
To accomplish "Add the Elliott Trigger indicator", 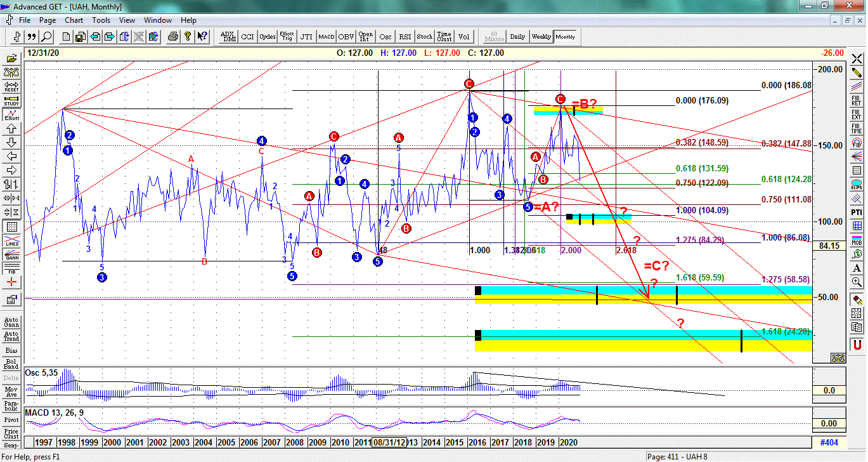I will click(287, 36).
